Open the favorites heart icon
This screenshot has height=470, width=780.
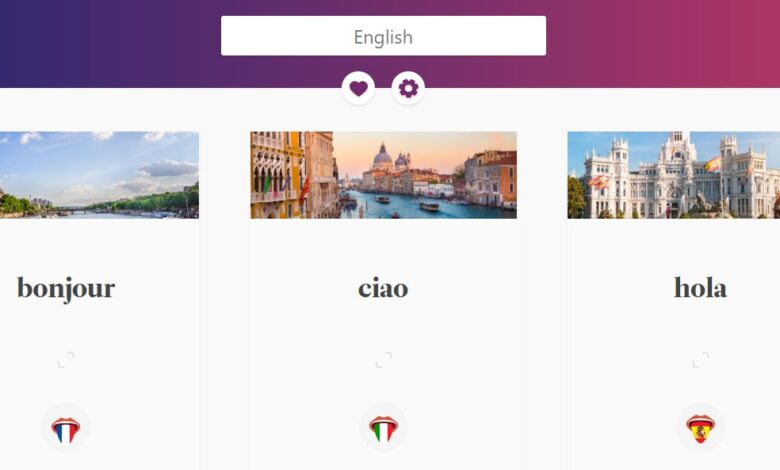coord(358,89)
